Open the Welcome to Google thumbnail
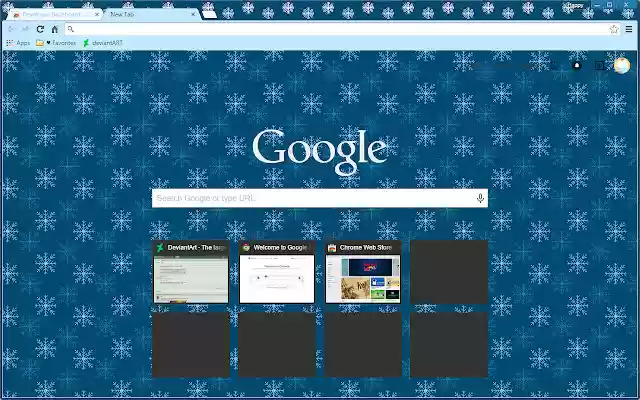 tap(277, 272)
